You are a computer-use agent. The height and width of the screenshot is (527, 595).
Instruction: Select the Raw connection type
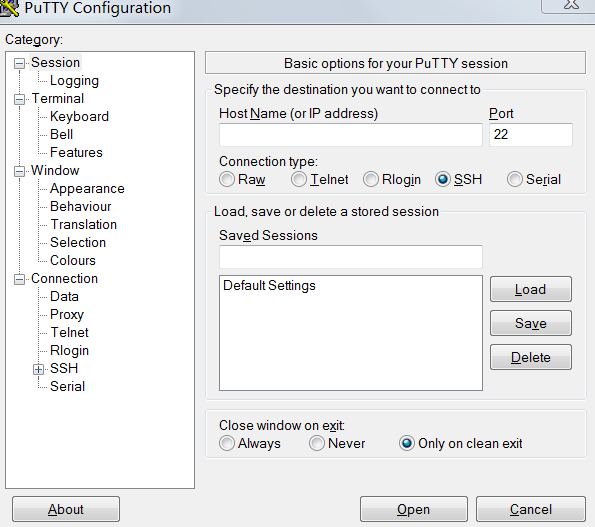(227, 179)
